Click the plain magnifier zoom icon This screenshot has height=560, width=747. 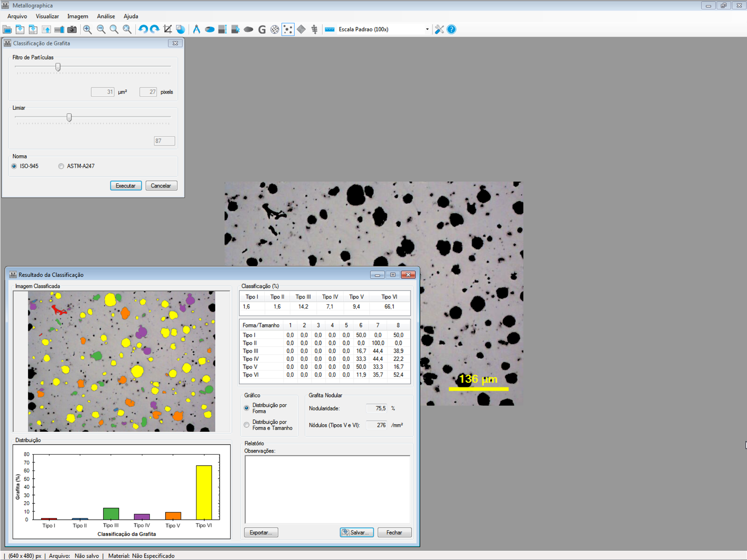click(x=114, y=30)
